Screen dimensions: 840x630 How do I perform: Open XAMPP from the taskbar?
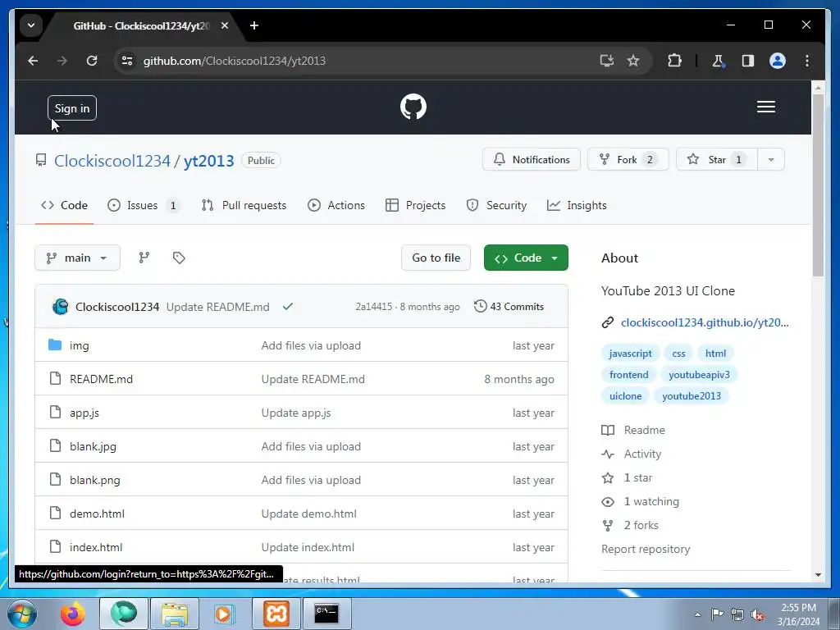click(x=276, y=614)
